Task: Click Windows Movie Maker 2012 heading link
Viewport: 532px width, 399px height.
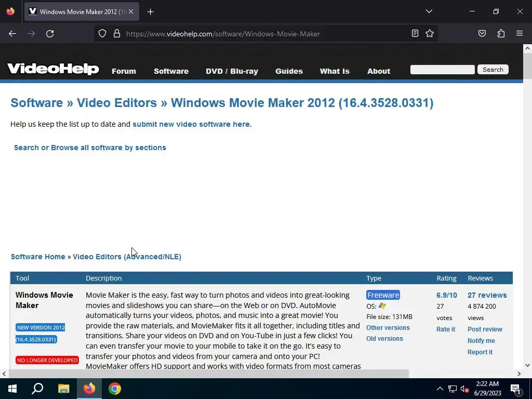Action: (x=302, y=103)
